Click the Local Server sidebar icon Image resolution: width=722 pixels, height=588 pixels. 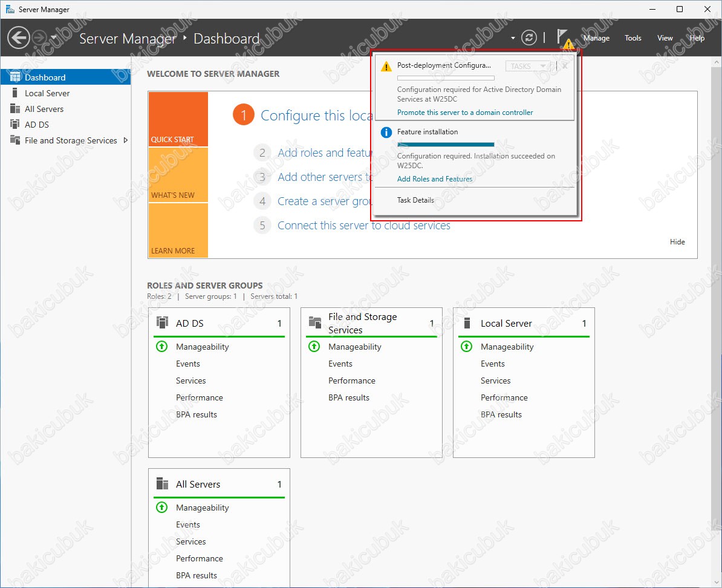tap(15, 93)
